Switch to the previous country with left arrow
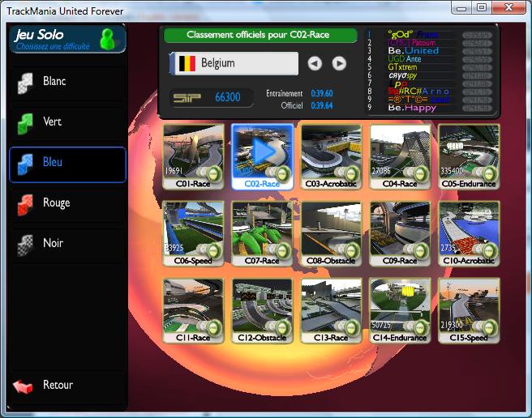The image size is (532, 418). 315,63
